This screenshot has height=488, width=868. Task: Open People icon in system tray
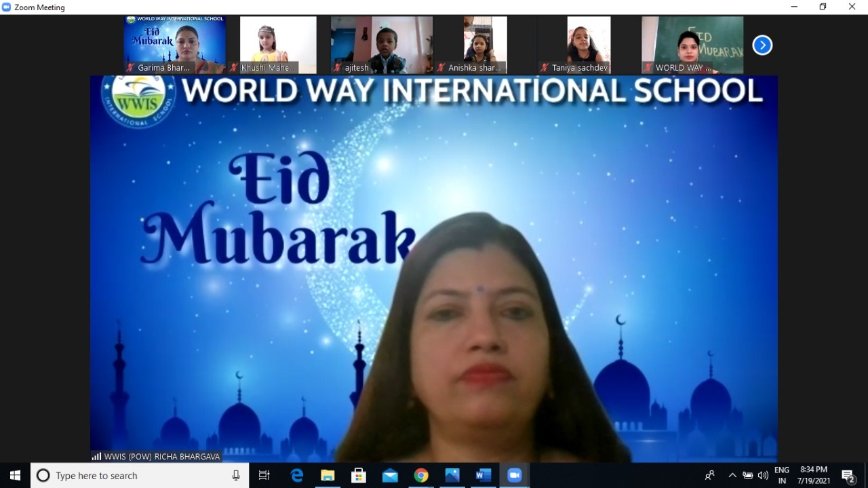pyautogui.click(x=709, y=476)
